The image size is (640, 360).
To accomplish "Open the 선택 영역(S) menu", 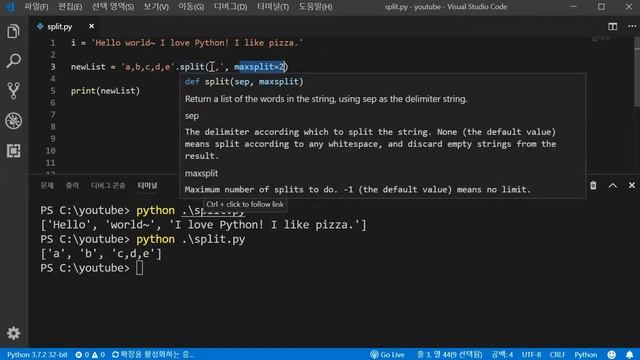I will [113, 7].
